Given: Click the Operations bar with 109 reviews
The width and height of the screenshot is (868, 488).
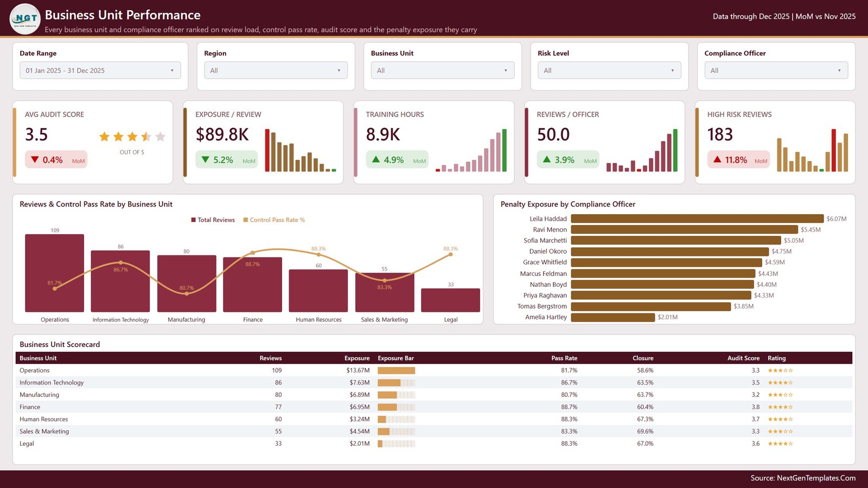Looking at the screenshot, I should pos(55,273).
